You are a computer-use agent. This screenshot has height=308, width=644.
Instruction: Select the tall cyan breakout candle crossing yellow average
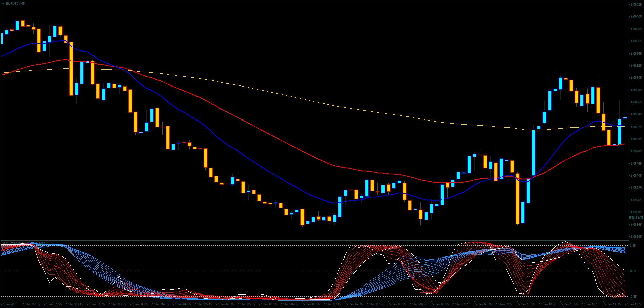[x=533, y=152]
